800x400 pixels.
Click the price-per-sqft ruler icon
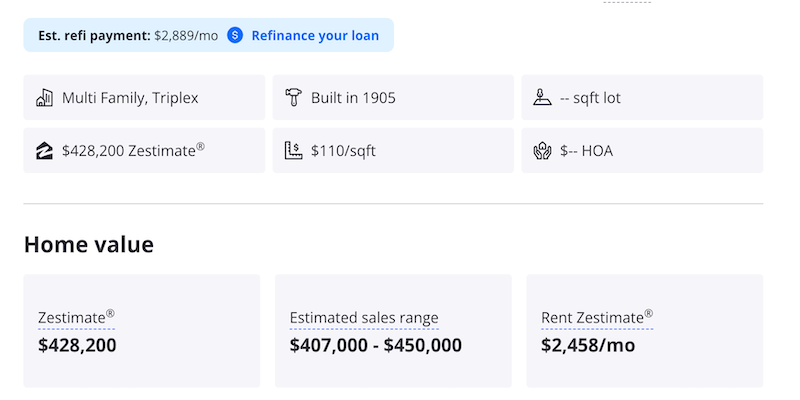tap(293, 151)
